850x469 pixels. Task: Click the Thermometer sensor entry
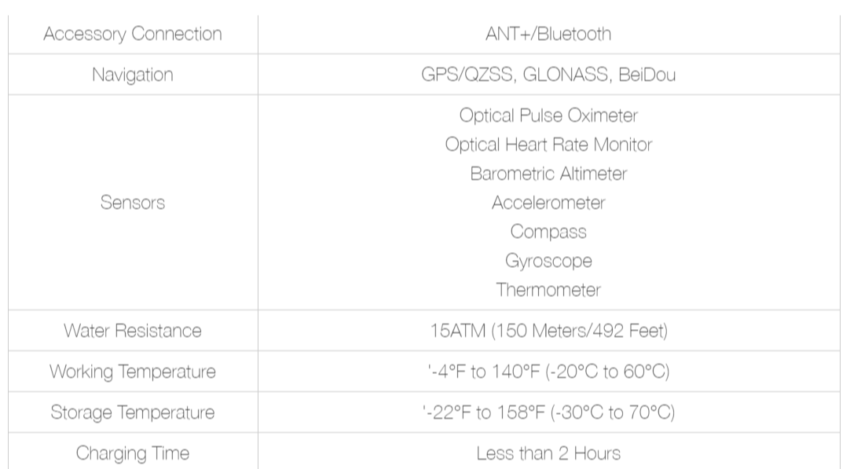[x=548, y=290]
